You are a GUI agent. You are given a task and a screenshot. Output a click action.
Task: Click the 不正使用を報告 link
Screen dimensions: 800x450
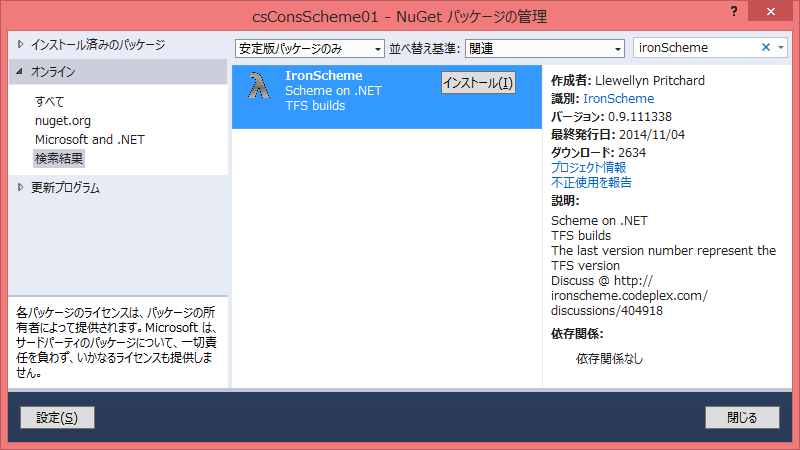591,182
